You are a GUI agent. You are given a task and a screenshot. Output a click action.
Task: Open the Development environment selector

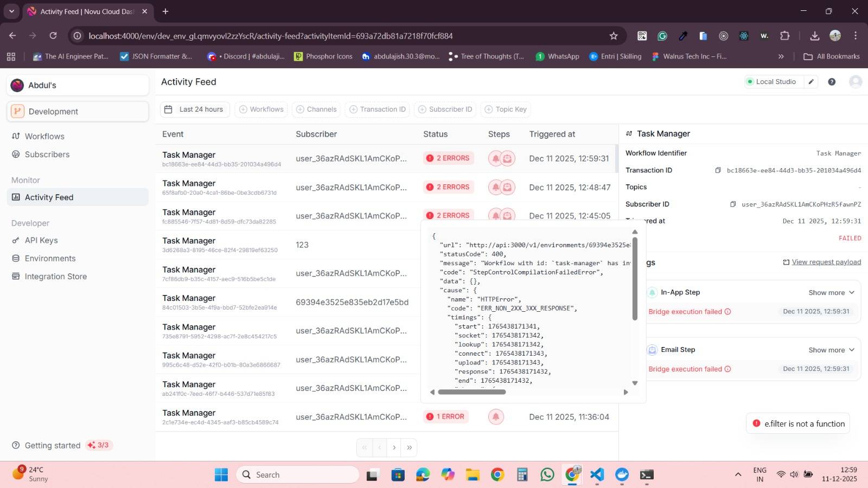coord(78,111)
